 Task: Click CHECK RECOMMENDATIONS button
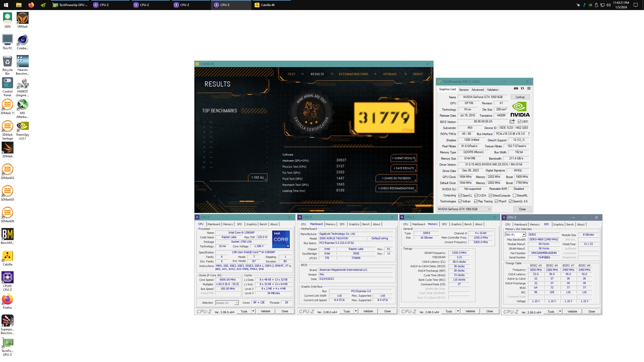396,188
